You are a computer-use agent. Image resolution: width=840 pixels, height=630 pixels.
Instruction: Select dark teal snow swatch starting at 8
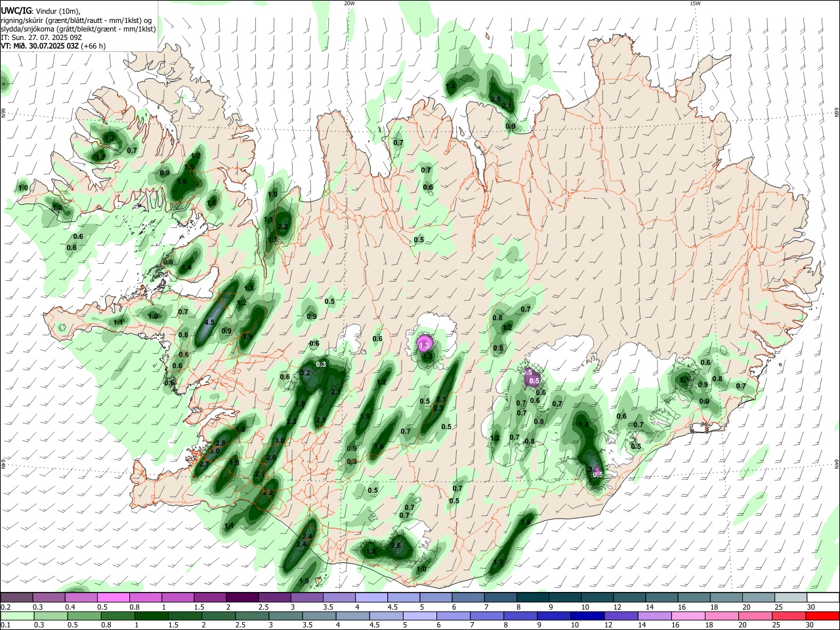point(532,597)
